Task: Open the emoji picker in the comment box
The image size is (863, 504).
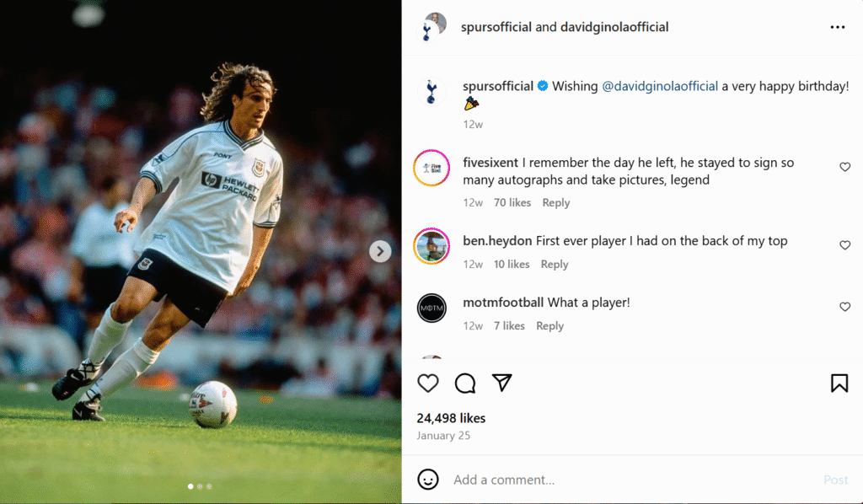Action: point(428,479)
